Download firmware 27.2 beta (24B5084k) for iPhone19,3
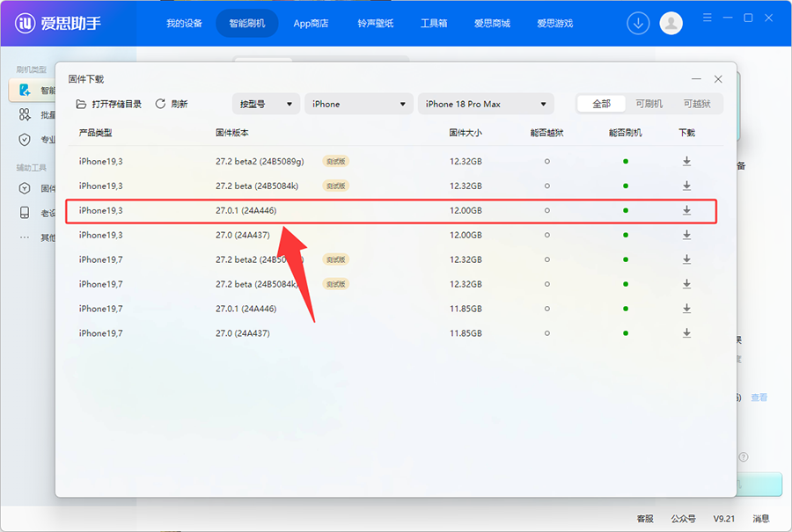The image size is (792, 532). coord(686,186)
